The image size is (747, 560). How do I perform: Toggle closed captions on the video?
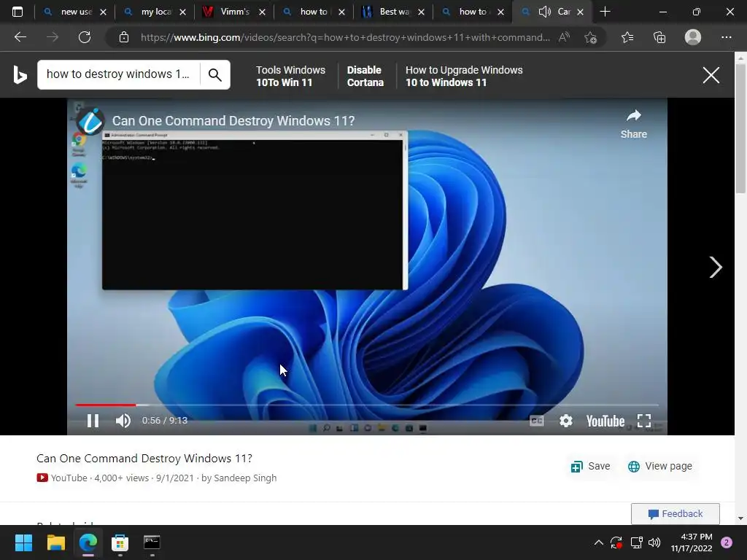[x=537, y=421]
